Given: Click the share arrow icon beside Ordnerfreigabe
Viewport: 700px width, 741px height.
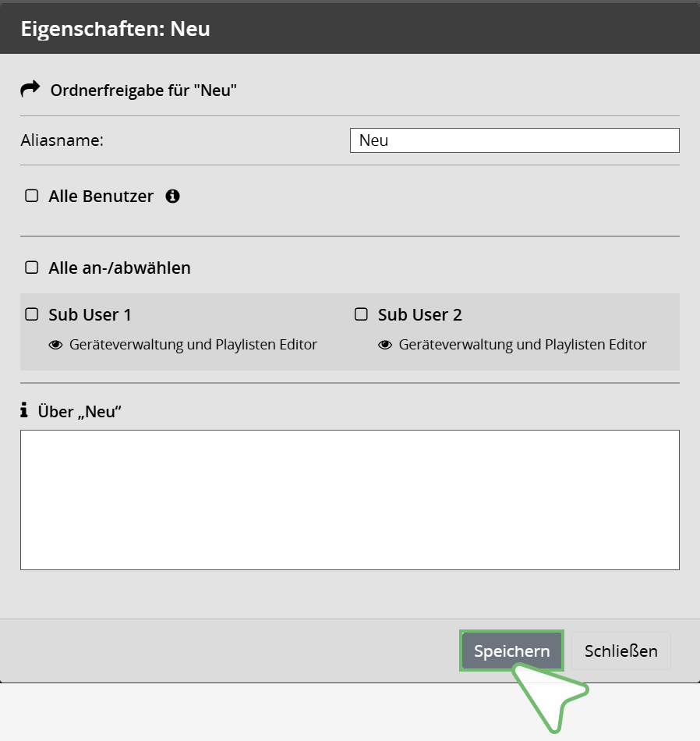Looking at the screenshot, I should 30,90.
